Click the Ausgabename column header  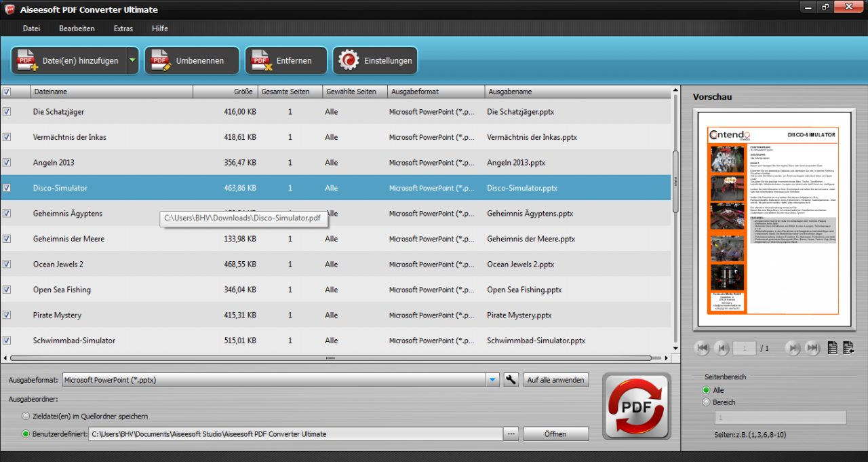point(578,92)
